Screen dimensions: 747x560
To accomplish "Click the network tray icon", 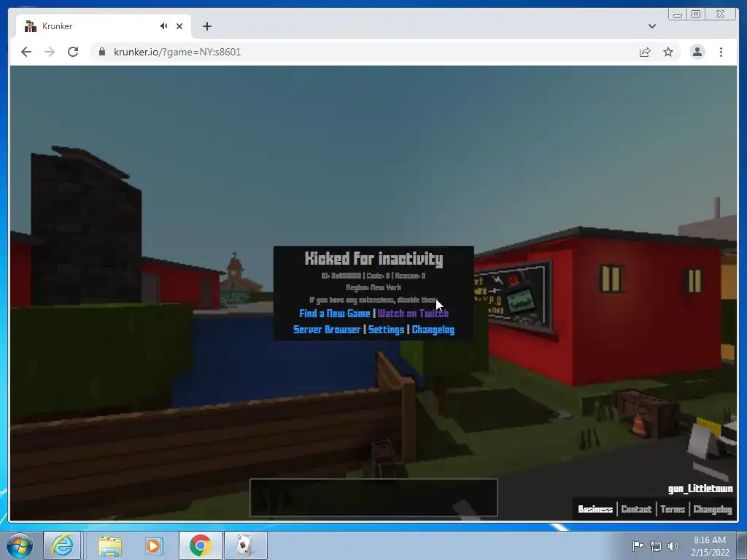I will (x=656, y=545).
